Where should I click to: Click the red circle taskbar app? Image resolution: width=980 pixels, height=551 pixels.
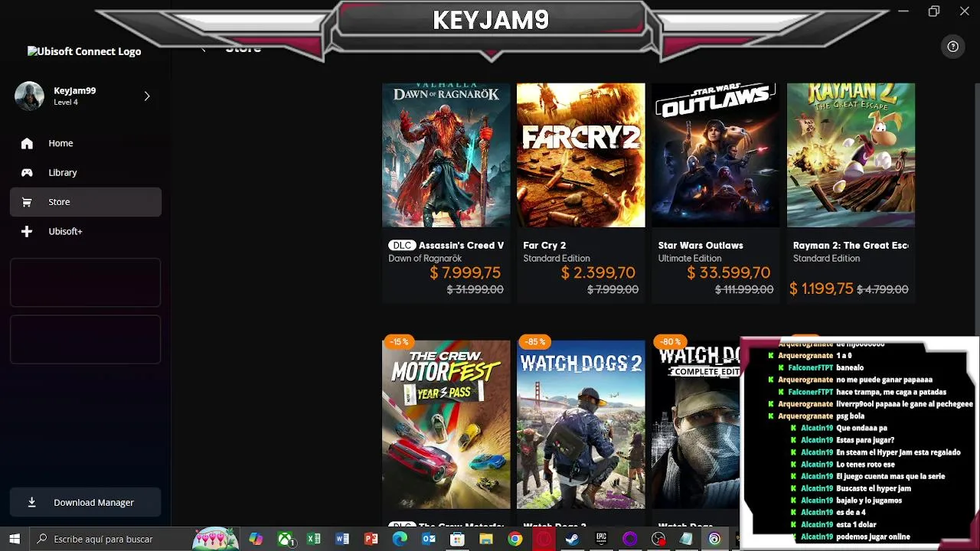pyautogui.click(x=544, y=539)
